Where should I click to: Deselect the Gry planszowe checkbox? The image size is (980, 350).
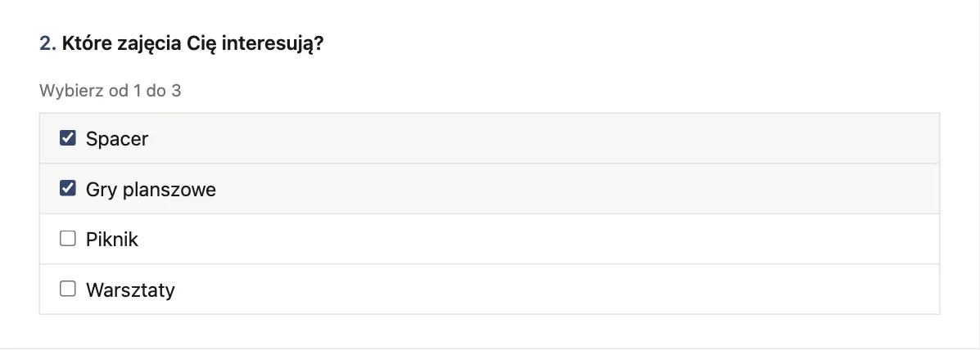[67, 188]
